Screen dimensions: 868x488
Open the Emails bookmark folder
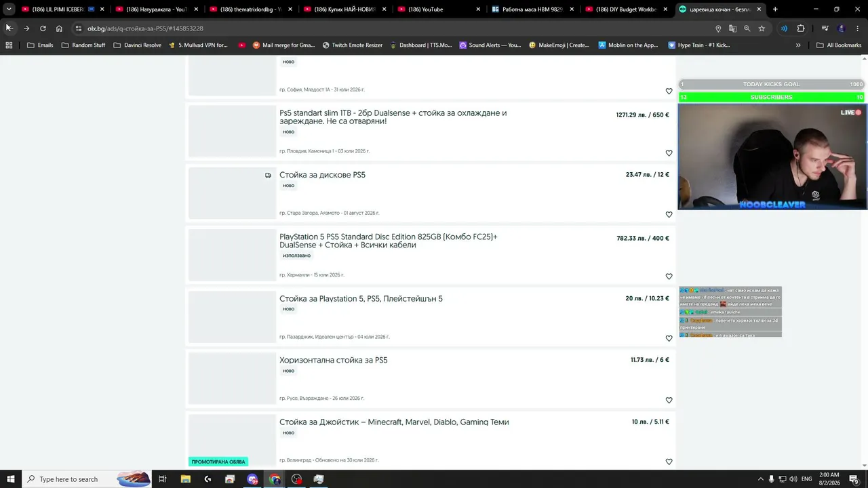click(x=40, y=45)
